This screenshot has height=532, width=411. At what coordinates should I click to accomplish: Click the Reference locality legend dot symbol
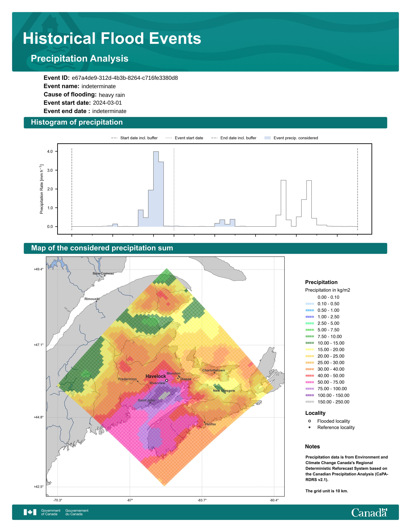(309, 427)
